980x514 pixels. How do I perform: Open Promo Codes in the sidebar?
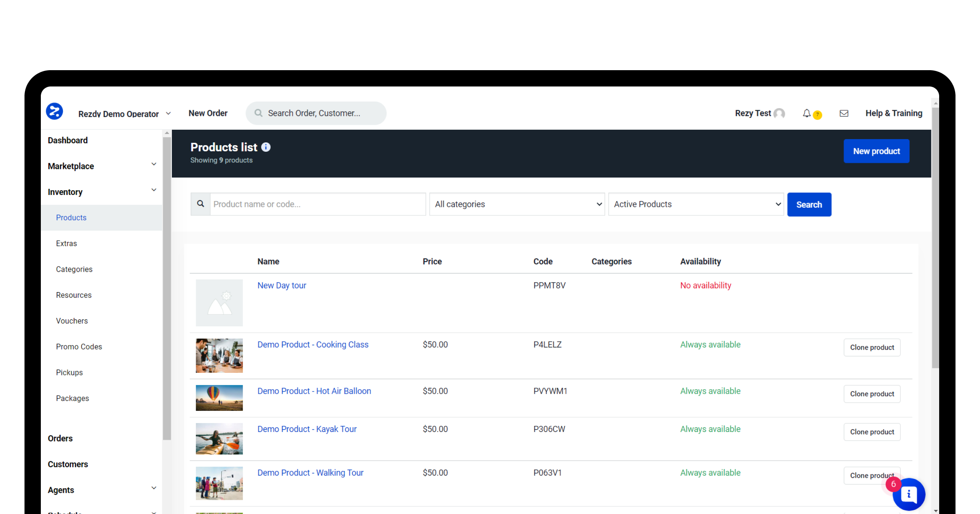[79, 347]
